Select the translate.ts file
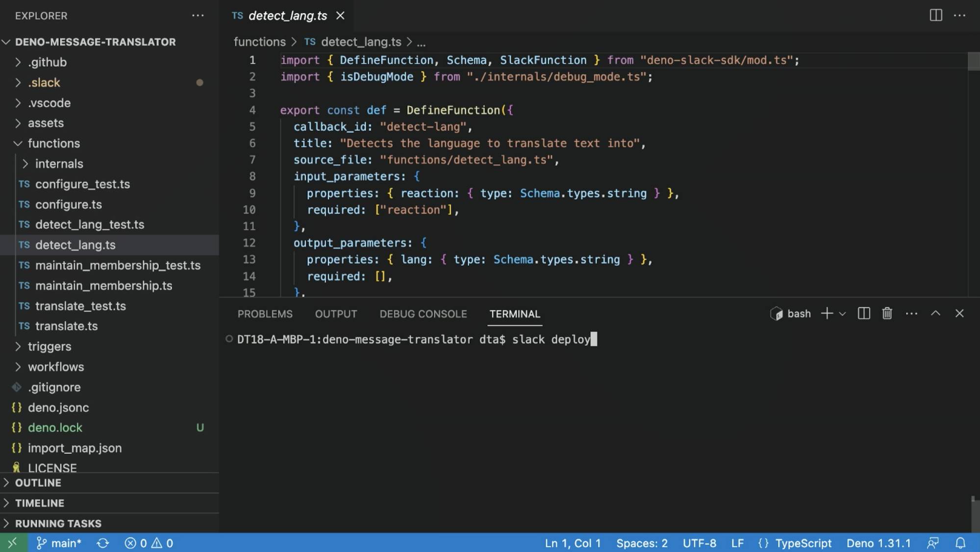Image resolution: width=980 pixels, height=552 pixels. pos(67,326)
